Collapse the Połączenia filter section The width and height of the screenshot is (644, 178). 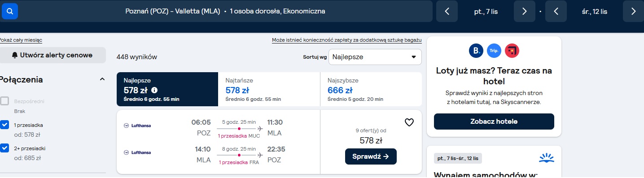tap(102, 79)
